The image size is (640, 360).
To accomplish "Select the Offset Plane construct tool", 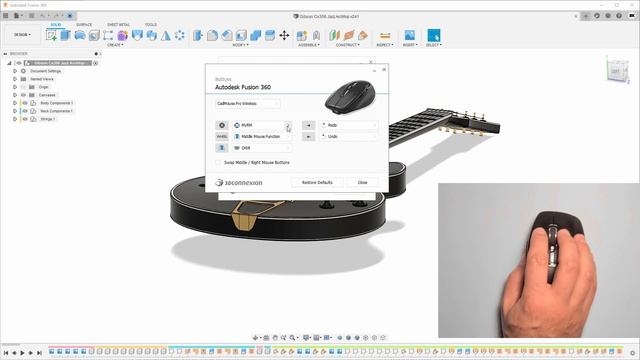I will pyautogui.click(x=335, y=36).
